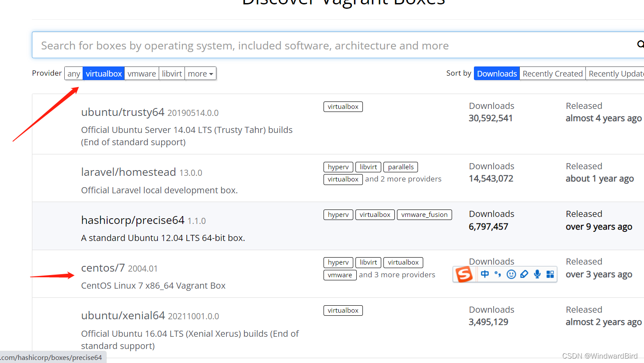Open the laravel/homestead box
The image size is (644, 363).
[129, 172]
